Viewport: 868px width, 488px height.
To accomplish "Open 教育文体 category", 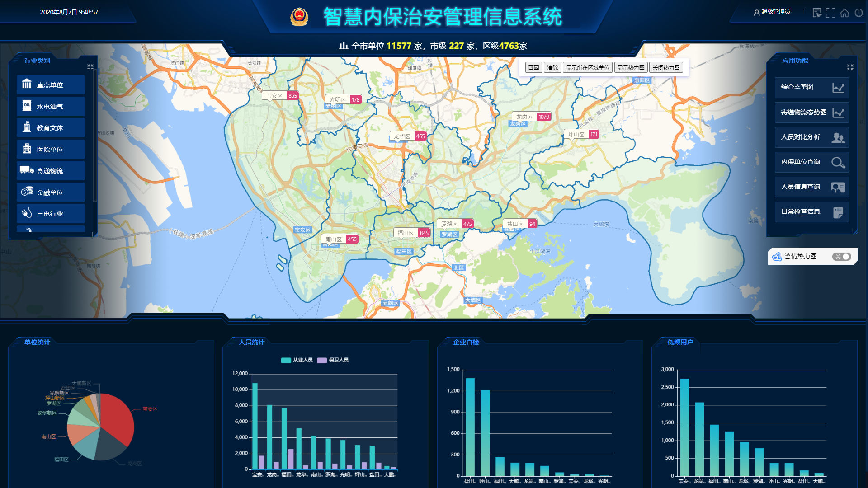I will [x=51, y=127].
